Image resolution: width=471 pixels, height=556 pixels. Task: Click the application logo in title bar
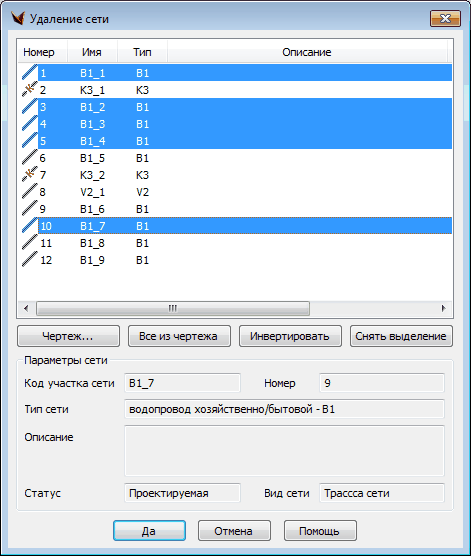tap(18, 18)
